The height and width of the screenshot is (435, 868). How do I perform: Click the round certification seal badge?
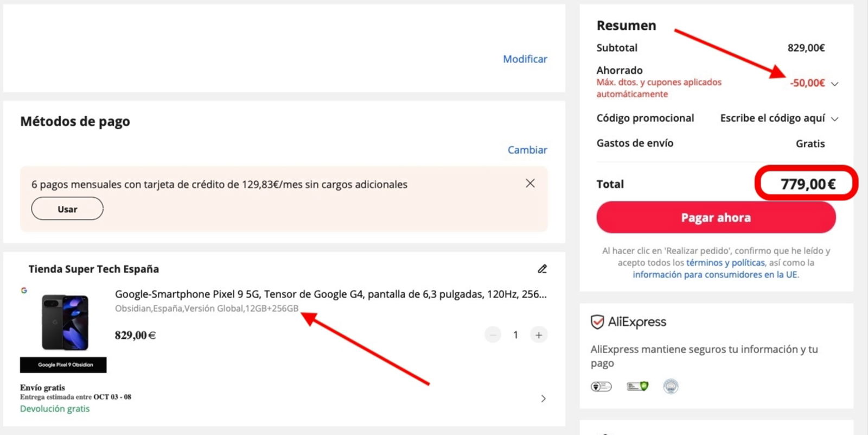(671, 387)
